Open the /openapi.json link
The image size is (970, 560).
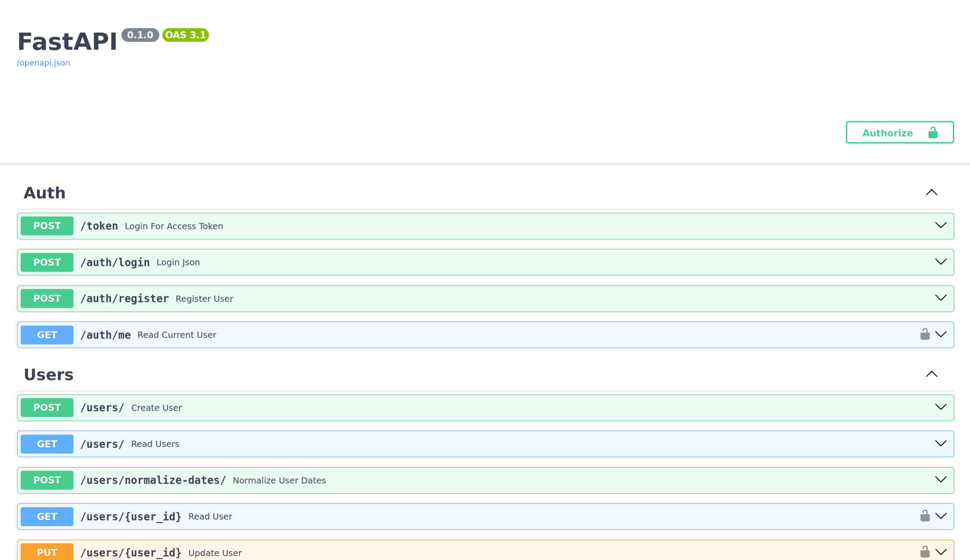click(44, 63)
